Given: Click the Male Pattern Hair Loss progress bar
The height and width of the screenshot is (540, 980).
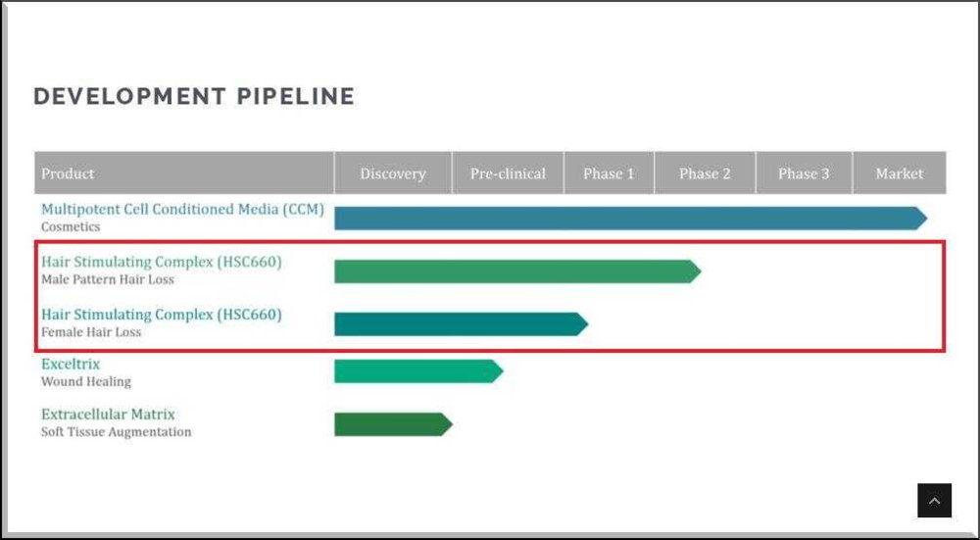Looking at the screenshot, I should (514, 271).
